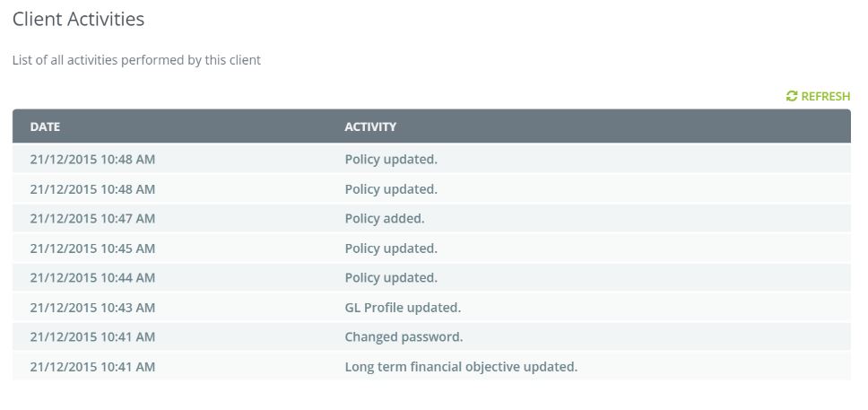This screenshot has height=410, width=868.
Task: Click the 'List of all activities' description text
Action: pos(136,60)
